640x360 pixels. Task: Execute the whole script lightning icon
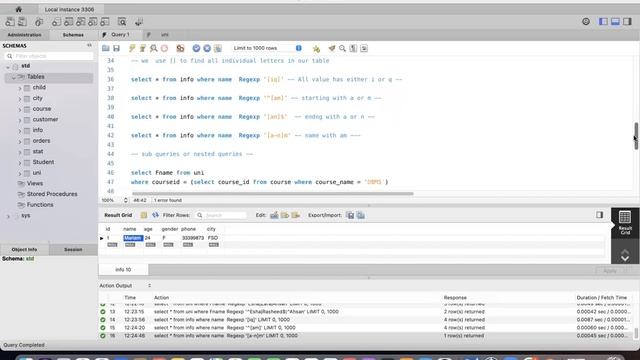[132, 48]
